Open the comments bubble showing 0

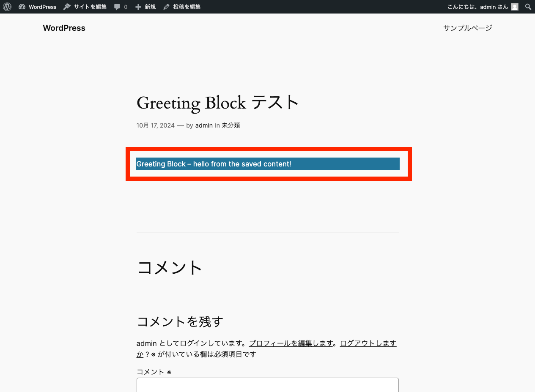121,7
